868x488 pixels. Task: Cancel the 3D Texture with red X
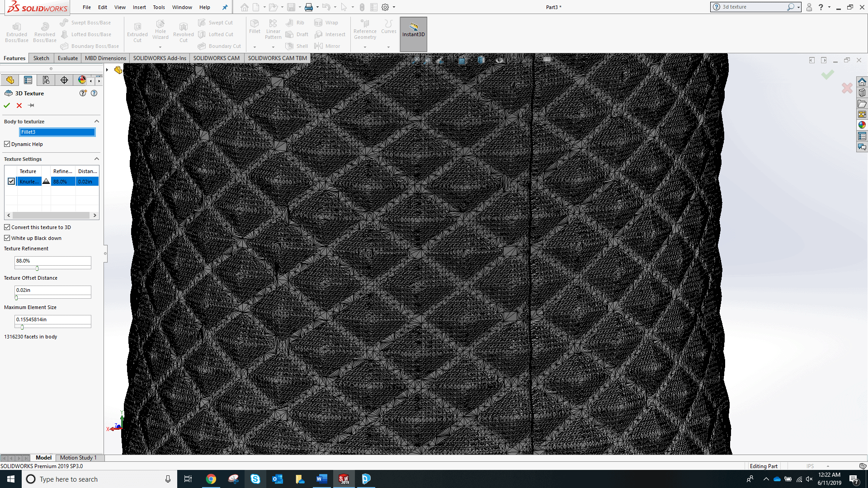19,105
